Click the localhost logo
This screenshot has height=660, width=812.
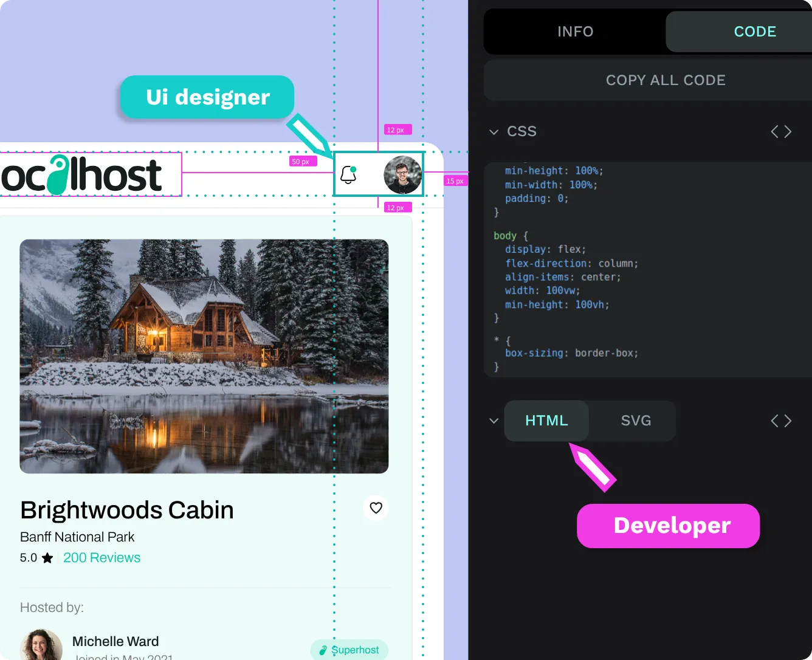82,175
